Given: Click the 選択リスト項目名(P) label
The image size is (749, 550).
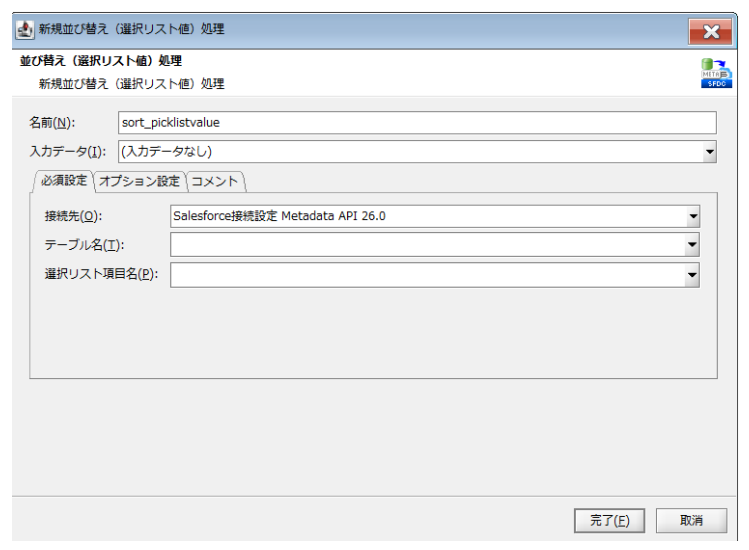Looking at the screenshot, I should (x=100, y=275).
